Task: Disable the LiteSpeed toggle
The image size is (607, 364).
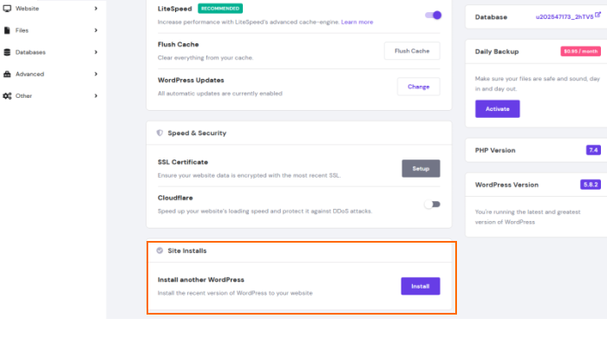Action: click(x=433, y=15)
